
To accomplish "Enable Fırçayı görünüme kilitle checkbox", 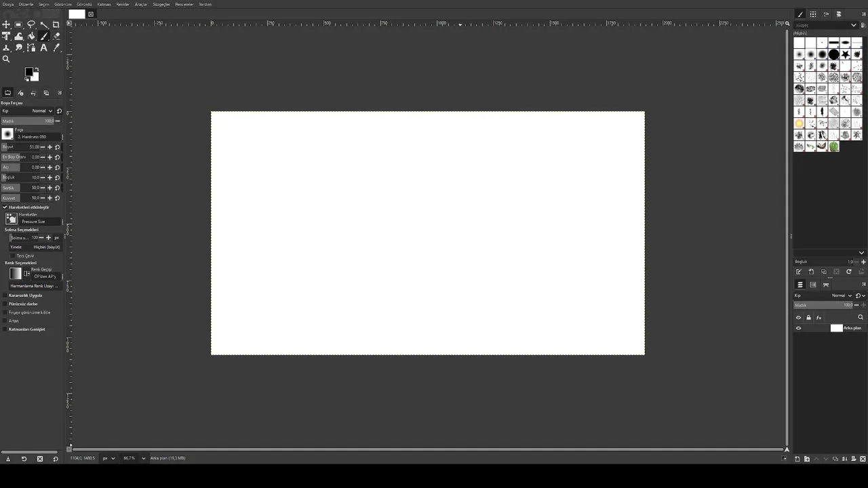I will 5,312.
